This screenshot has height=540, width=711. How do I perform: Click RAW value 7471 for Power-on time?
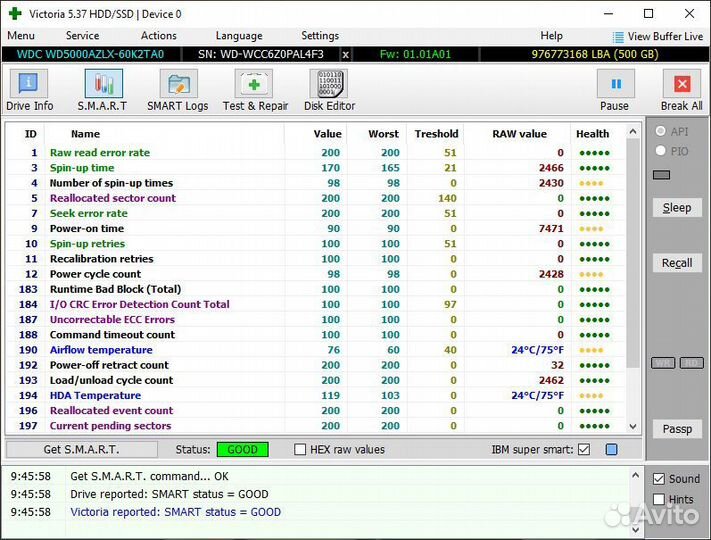click(551, 229)
